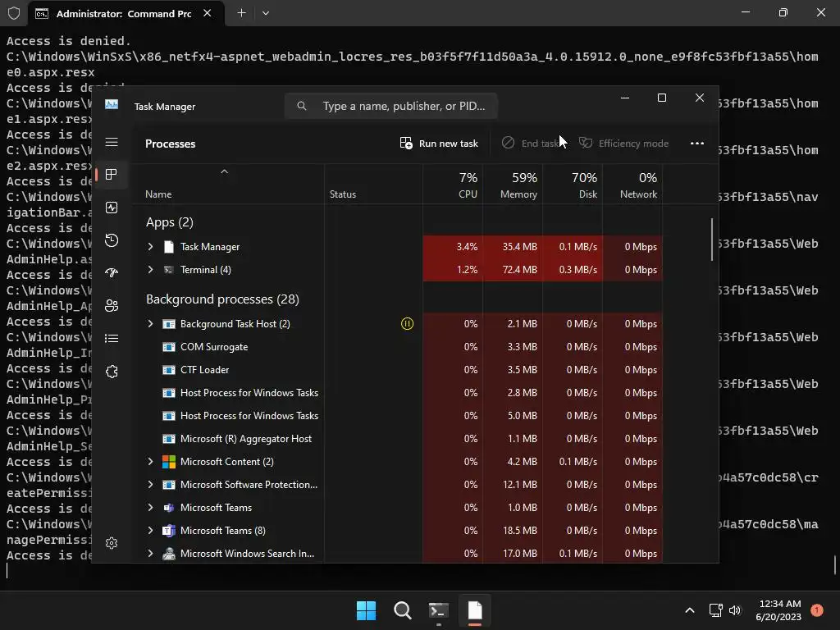Expand Background Task Host (2) group
This screenshot has height=630, width=840.
(x=151, y=323)
